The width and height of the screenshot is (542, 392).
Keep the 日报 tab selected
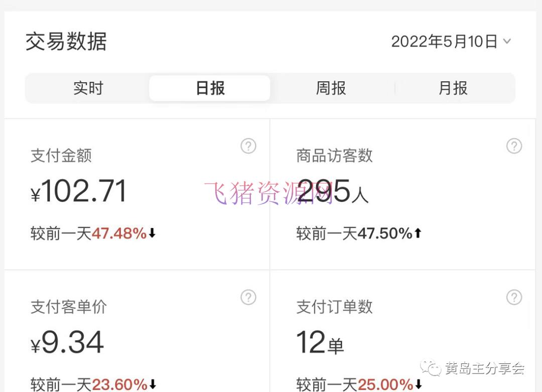209,88
